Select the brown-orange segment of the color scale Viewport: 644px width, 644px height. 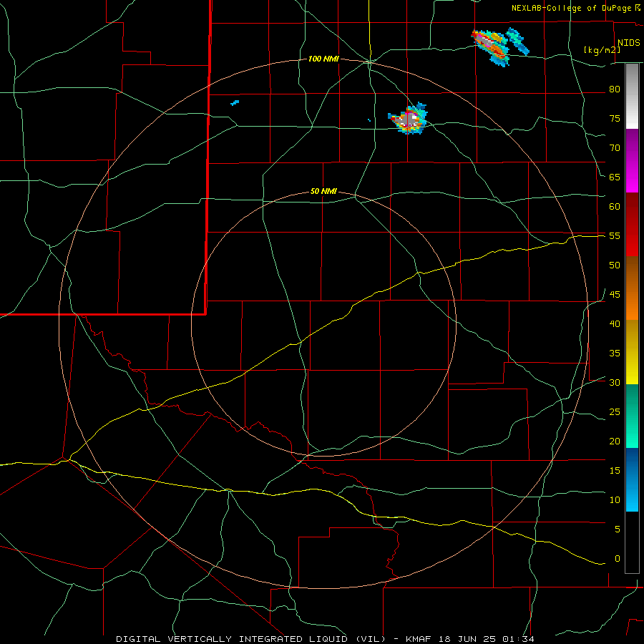[x=632, y=288]
